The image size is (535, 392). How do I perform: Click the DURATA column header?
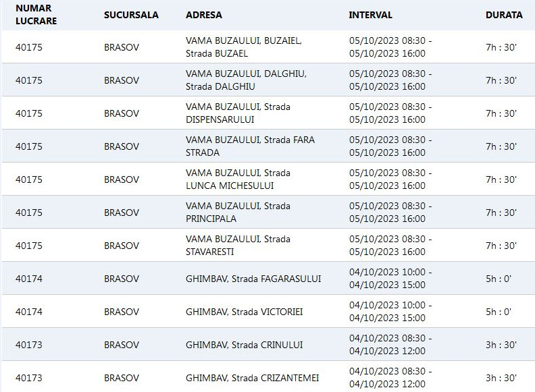[x=503, y=15]
